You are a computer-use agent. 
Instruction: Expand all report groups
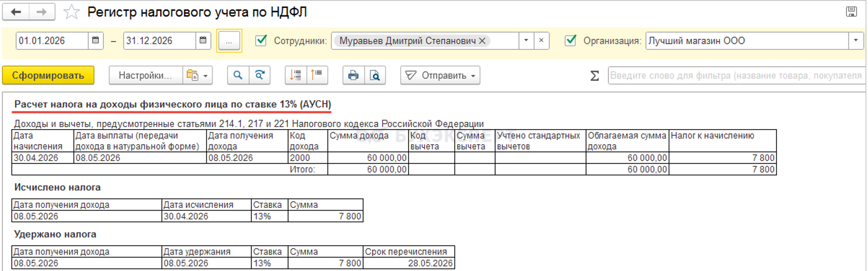(x=296, y=75)
